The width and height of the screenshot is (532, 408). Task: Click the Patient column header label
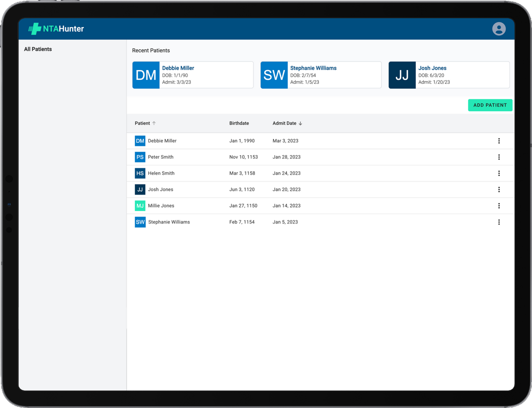pos(142,123)
